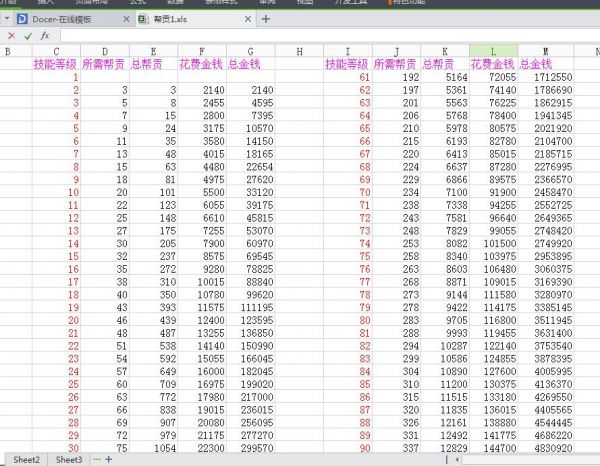Screen dimensions: 600x466
Task: Select cell containing 4830920
Action: click(552, 448)
